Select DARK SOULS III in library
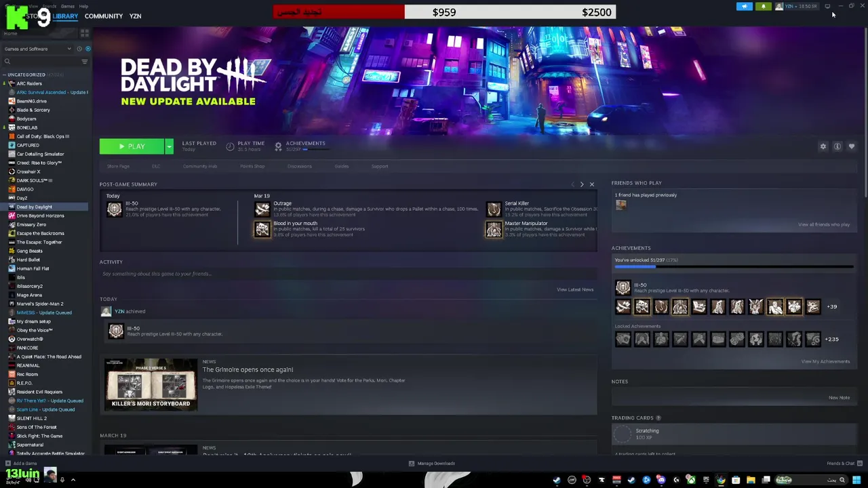The width and height of the screenshot is (868, 488). [35, 180]
